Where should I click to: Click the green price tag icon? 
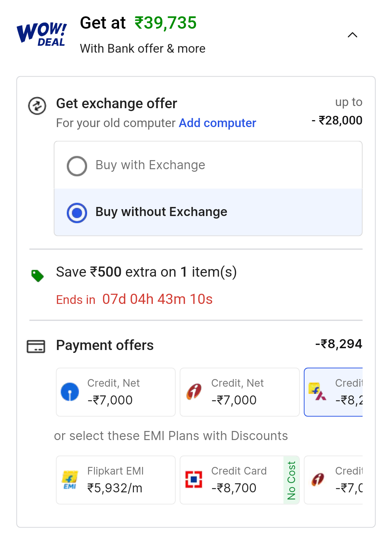pyautogui.click(x=37, y=276)
